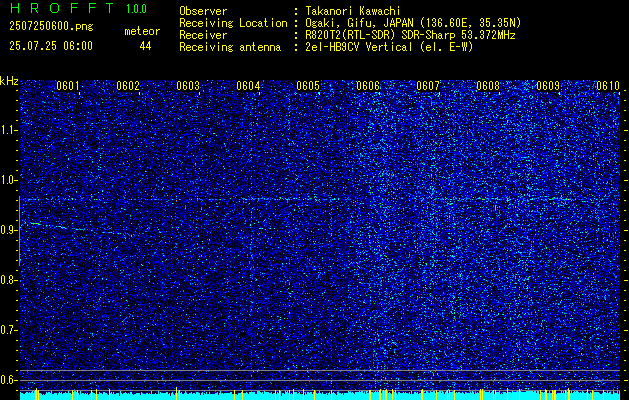
Task: Click the Observer label
Action: 203,11
